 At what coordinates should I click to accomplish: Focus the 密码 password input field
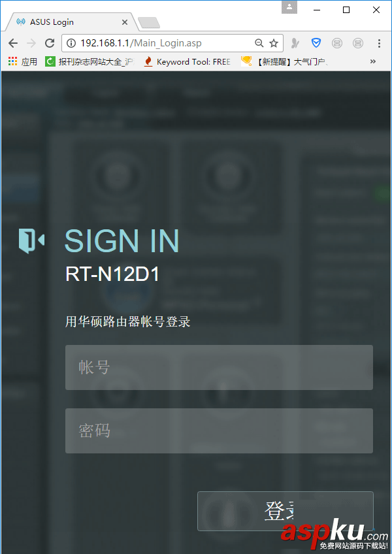pos(219,431)
